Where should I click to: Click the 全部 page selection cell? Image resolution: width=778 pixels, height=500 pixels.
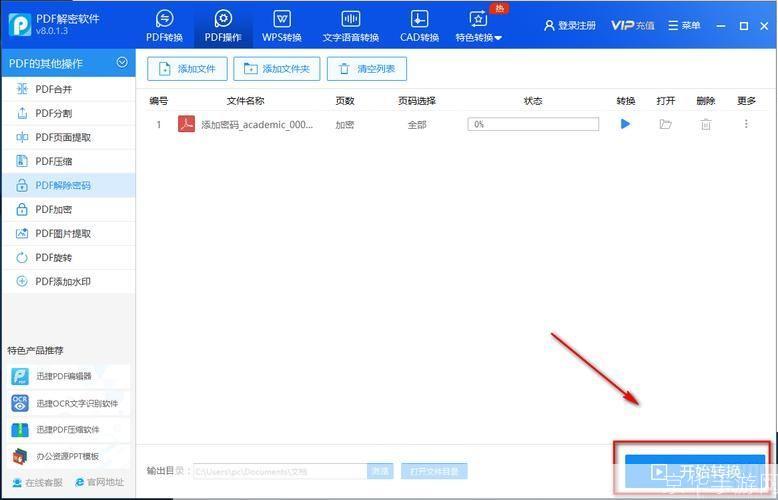[x=417, y=125]
